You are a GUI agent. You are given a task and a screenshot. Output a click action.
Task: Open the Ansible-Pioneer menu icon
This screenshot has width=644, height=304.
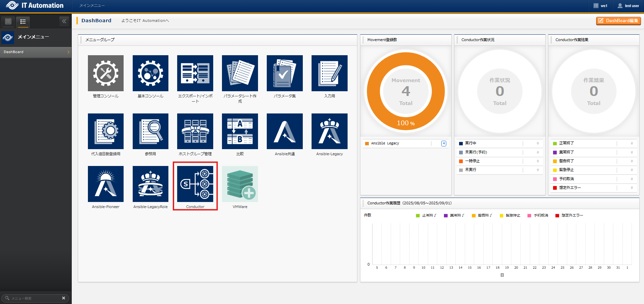pos(105,184)
